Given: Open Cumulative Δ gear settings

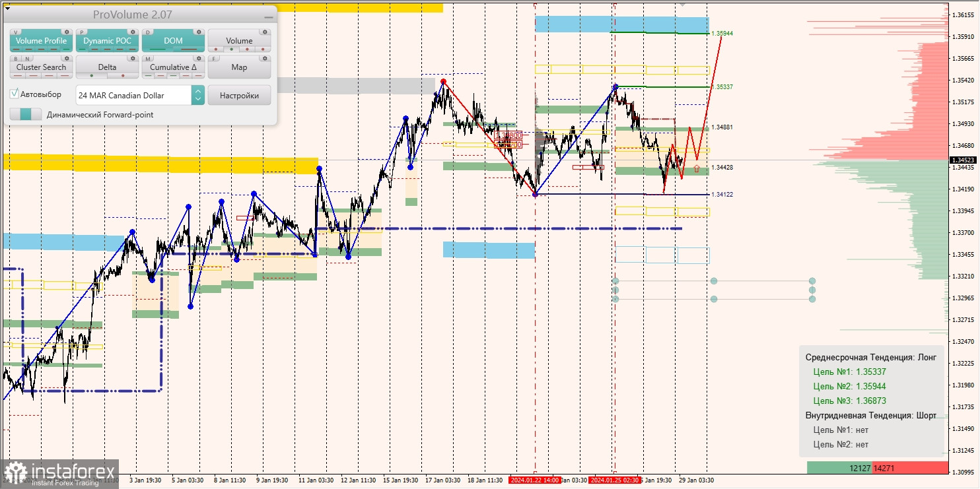Looking at the screenshot, I should click(x=198, y=58).
